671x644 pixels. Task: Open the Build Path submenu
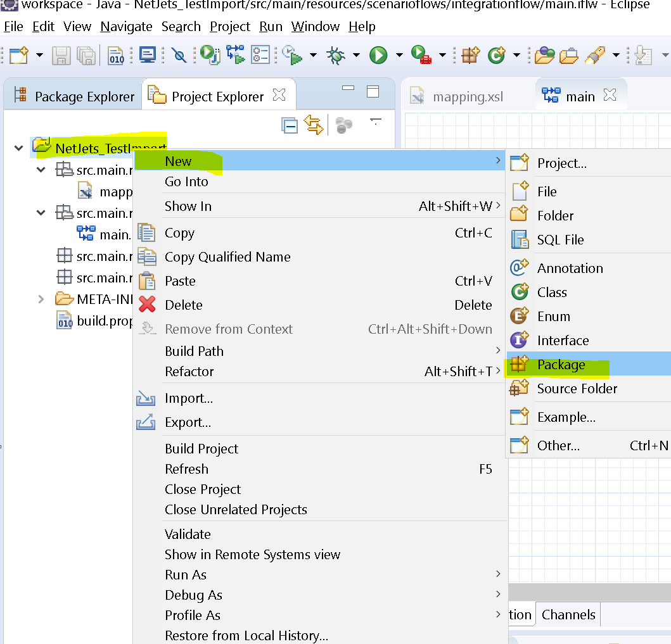[319, 351]
